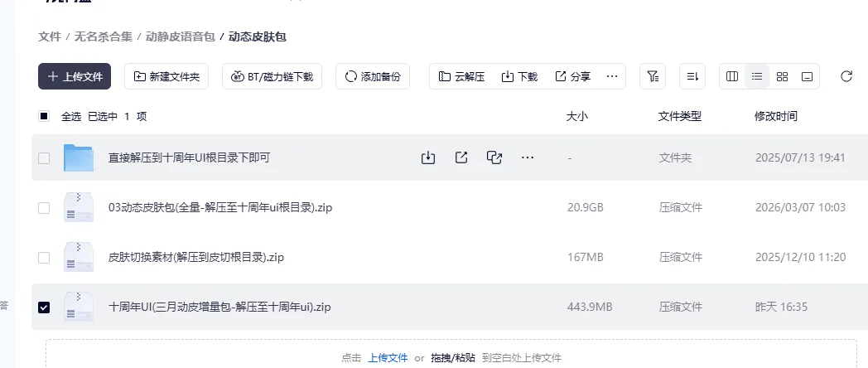This screenshot has width=868, height=368.
Task: Go to 动静皮语音包 in breadcrumb
Action: 180,36
